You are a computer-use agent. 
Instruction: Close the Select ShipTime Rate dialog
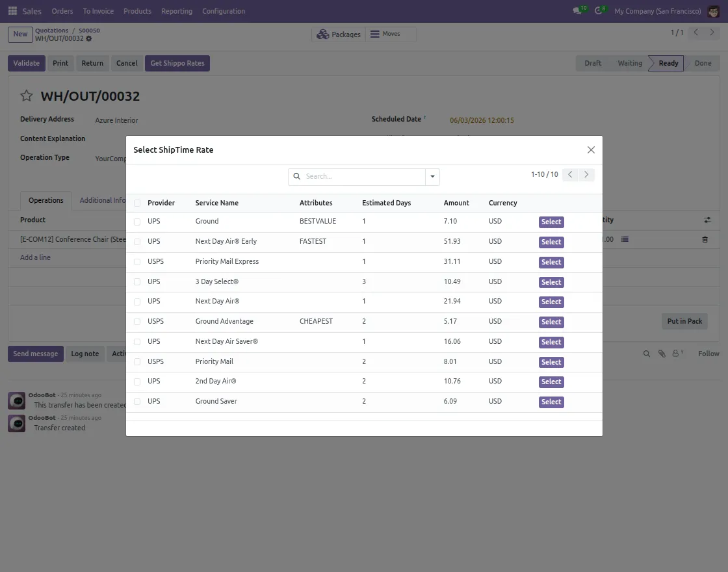click(x=591, y=150)
